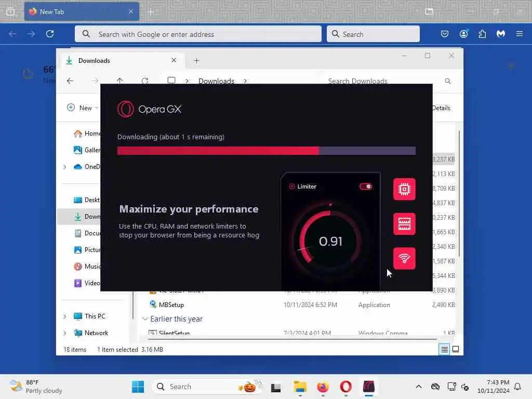
Task: Select Documents in the navigation pane
Action: 87,233
